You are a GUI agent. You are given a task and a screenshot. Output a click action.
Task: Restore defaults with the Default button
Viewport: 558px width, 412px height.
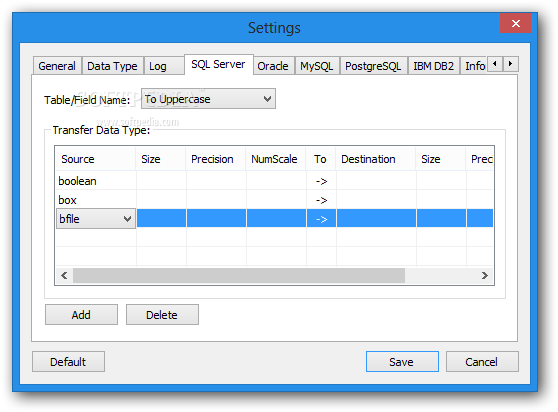pyautogui.click(x=68, y=362)
